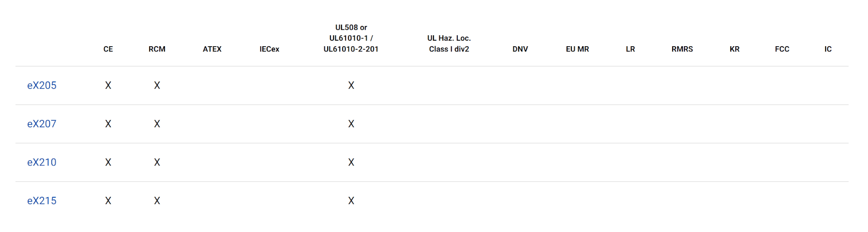Select the IC column header
868x232 pixels.
click(x=828, y=49)
